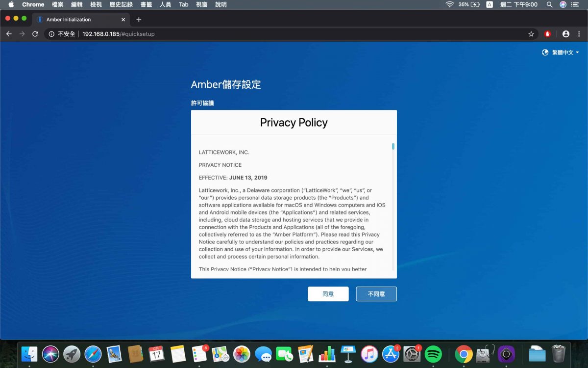
Task: Open the 書籤 menu
Action: click(146, 4)
